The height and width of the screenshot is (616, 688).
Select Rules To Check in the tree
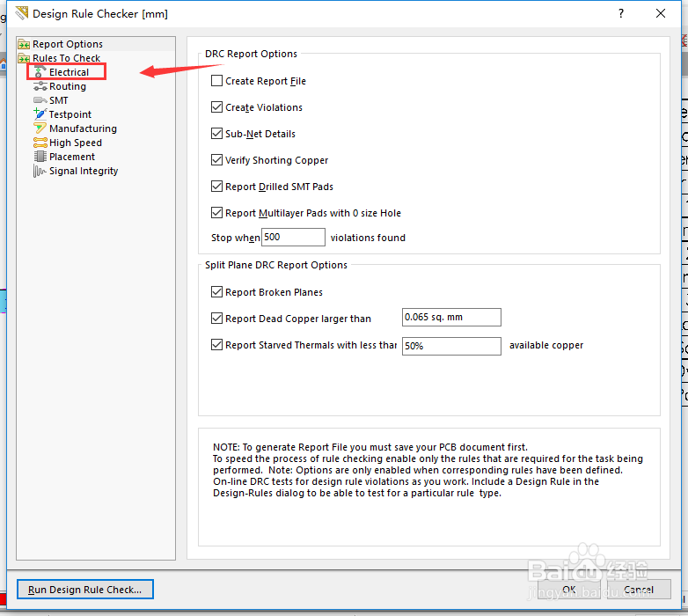pos(66,58)
